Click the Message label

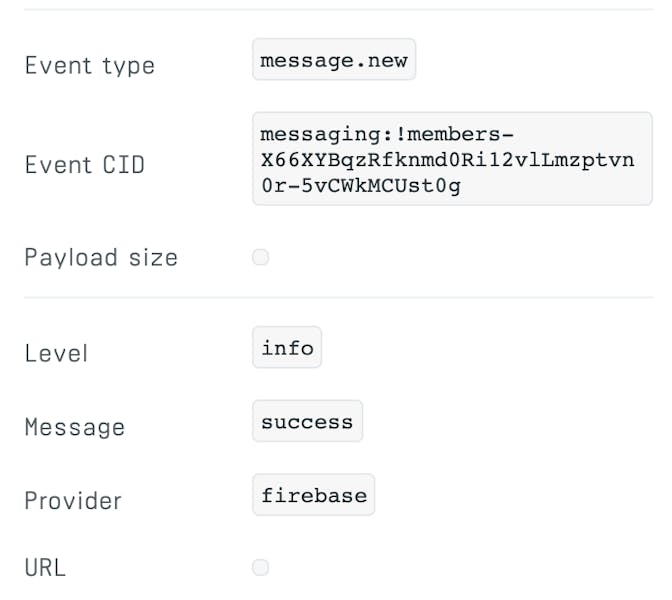(75, 427)
